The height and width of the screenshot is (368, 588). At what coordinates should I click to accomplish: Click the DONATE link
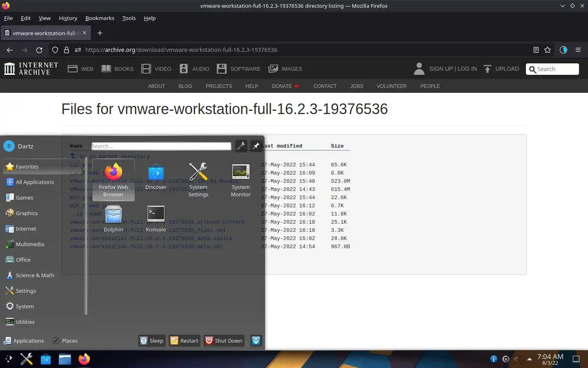285,86
